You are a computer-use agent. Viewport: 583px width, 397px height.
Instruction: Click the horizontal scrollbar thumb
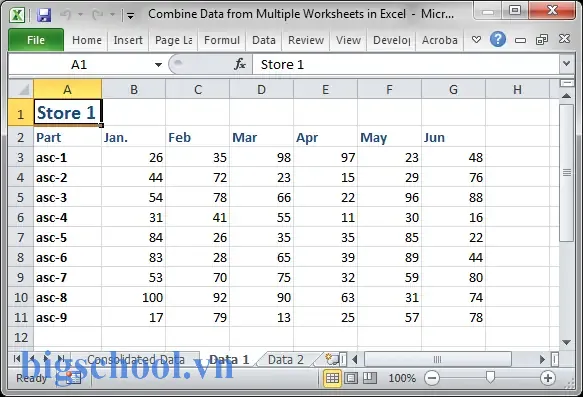pos(438,359)
